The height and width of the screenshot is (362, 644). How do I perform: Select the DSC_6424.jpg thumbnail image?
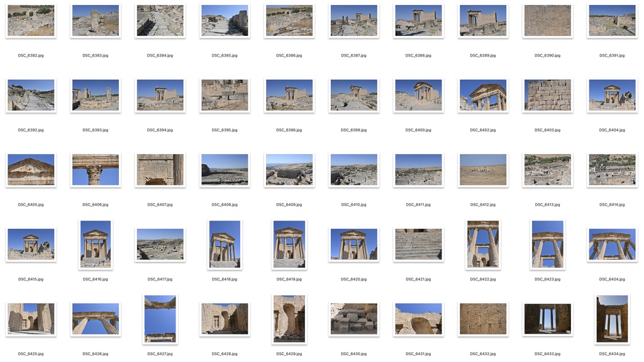pyautogui.click(x=612, y=244)
